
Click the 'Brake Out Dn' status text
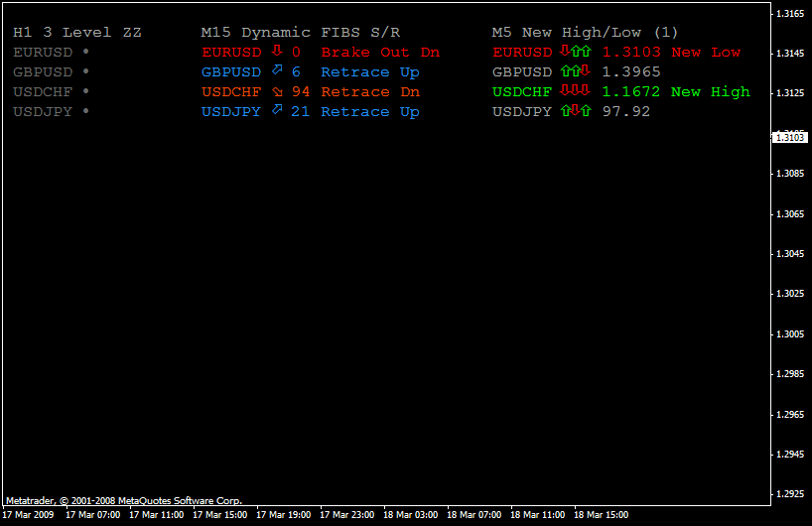point(380,53)
